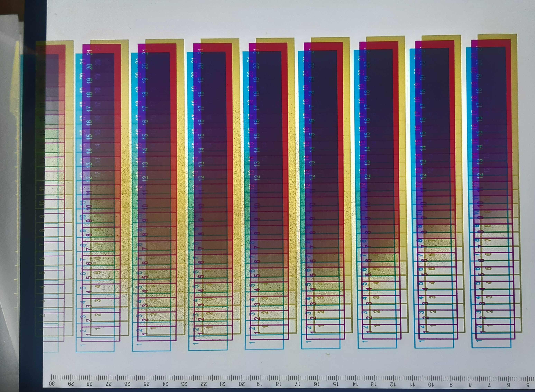
Task: Click bold black 1 at bottom of second strip from left
Action: [x=88, y=334]
